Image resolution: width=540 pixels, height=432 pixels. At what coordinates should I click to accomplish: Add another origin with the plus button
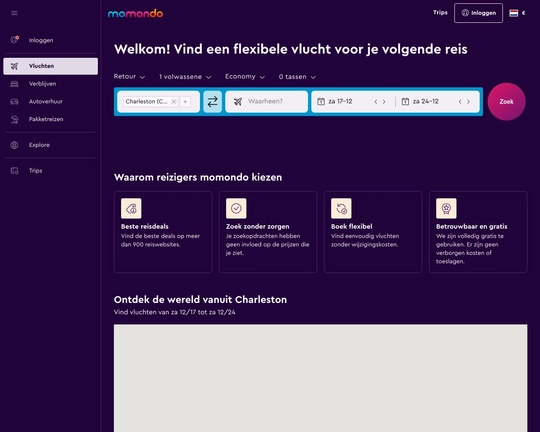(x=185, y=102)
